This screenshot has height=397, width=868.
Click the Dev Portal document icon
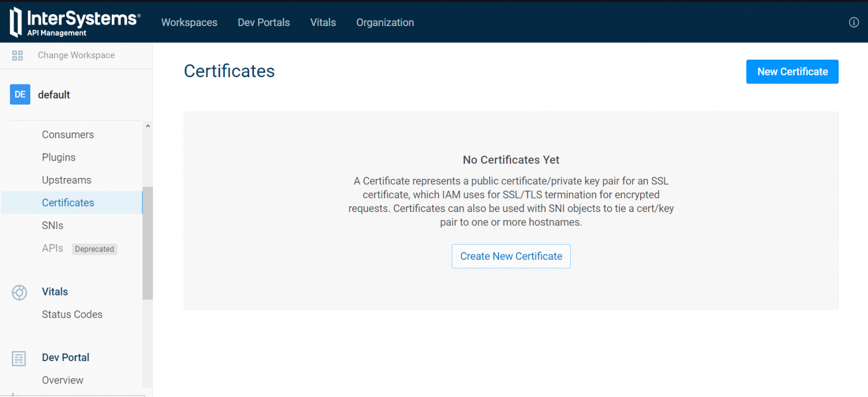pos(19,358)
